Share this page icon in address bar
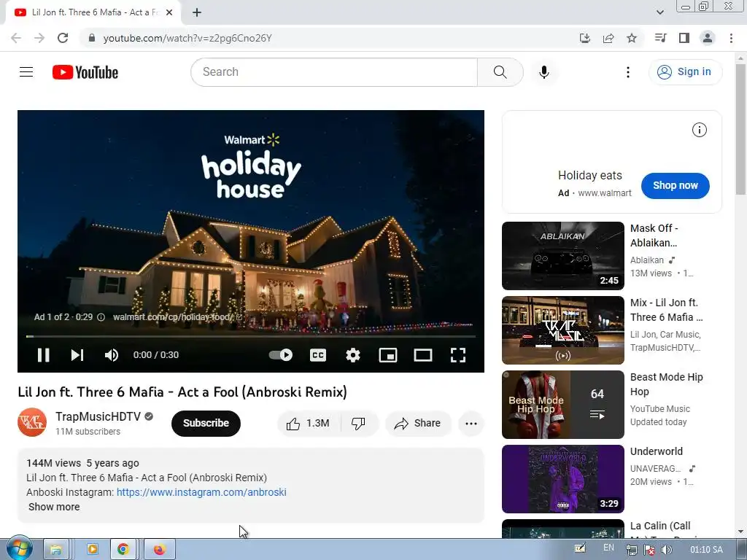Image resolution: width=747 pixels, height=560 pixels. coord(608,38)
